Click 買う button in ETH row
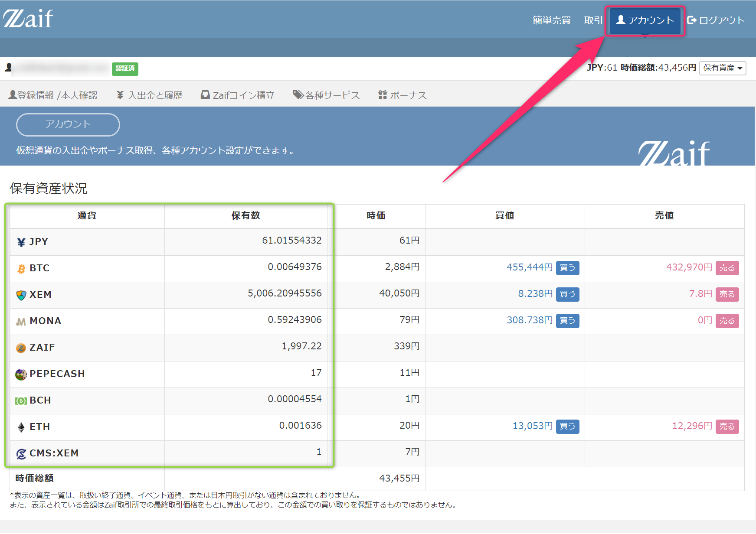 tap(567, 427)
